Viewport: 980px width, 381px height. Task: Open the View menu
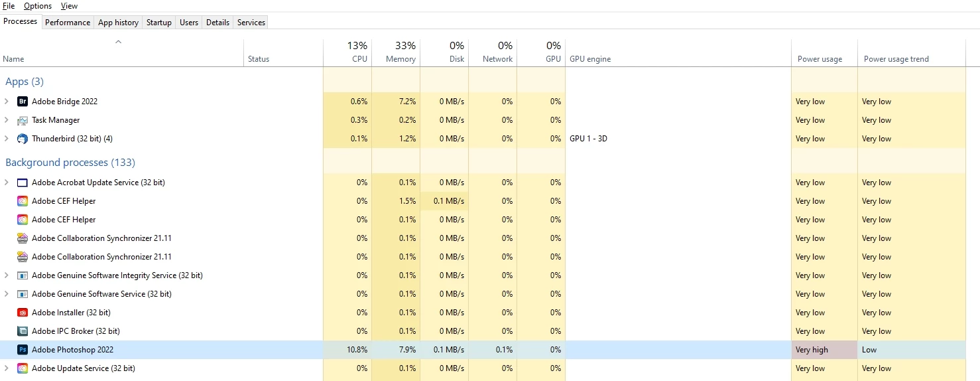[x=69, y=6]
